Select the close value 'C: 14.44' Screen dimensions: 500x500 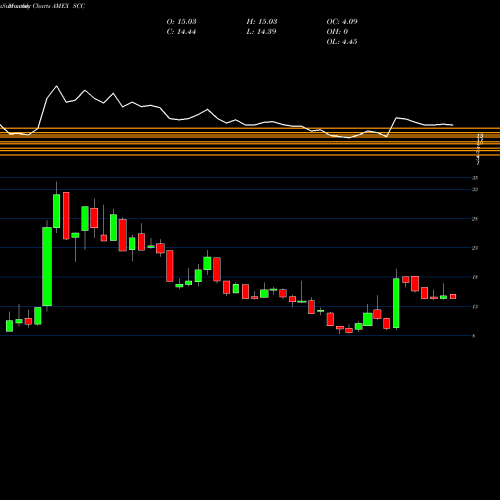[181, 32]
